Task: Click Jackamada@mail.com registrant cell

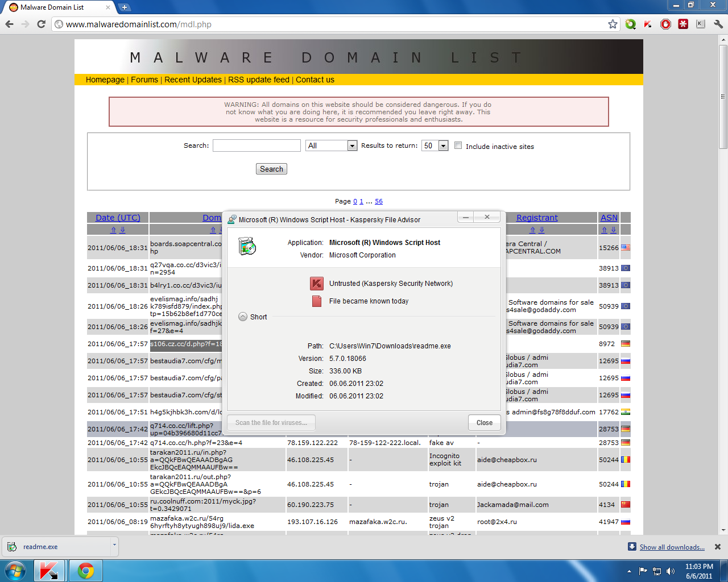Action: tap(513, 505)
